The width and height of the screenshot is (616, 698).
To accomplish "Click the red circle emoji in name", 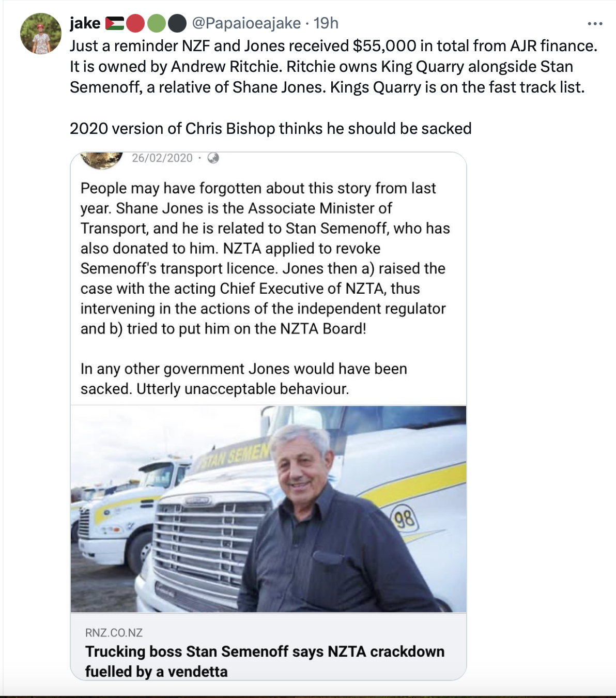I will (x=135, y=23).
